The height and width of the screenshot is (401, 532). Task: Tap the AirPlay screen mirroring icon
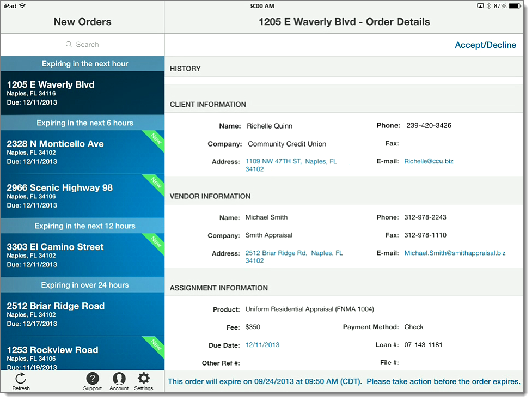point(480,6)
